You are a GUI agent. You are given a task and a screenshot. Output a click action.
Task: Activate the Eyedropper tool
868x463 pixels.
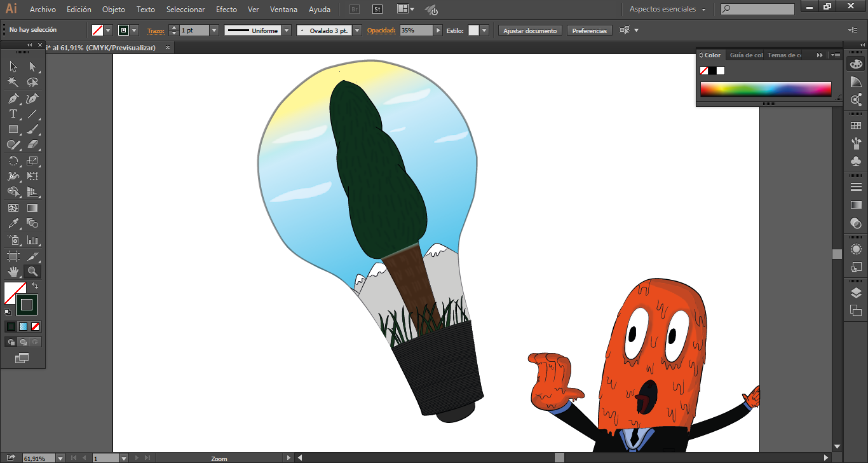[13, 224]
